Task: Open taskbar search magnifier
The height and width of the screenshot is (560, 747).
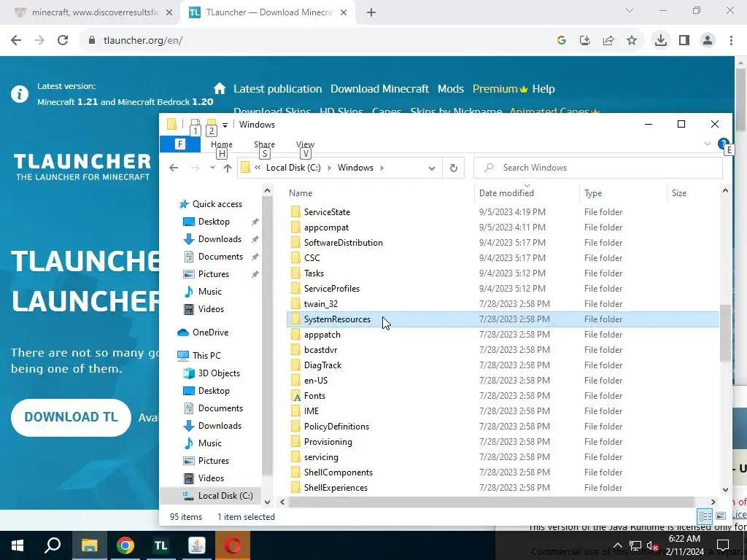Action: tap(53, 545)
